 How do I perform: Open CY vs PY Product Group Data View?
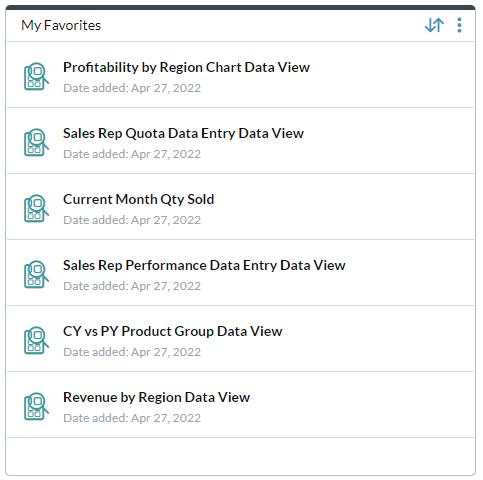pyautogui.click(x=173, y=332)
